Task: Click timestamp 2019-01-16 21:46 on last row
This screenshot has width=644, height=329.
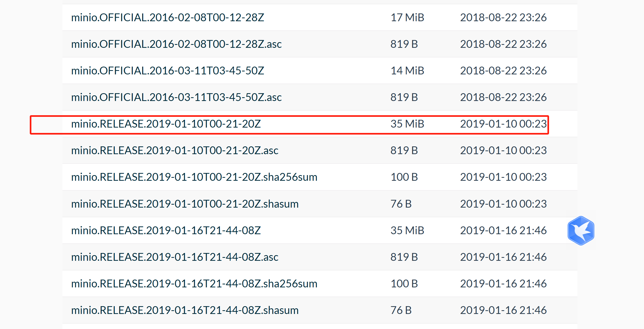Action: tap(503, 310)
